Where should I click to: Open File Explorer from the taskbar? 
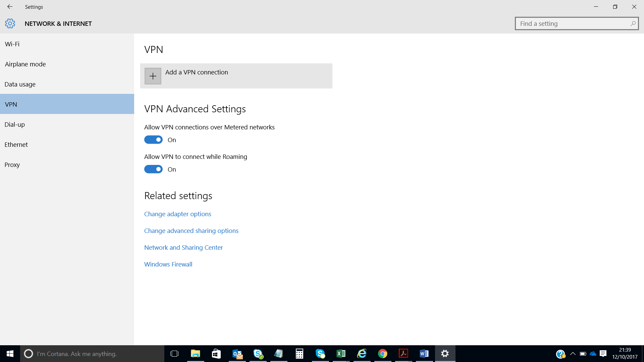tap(195, 354)
